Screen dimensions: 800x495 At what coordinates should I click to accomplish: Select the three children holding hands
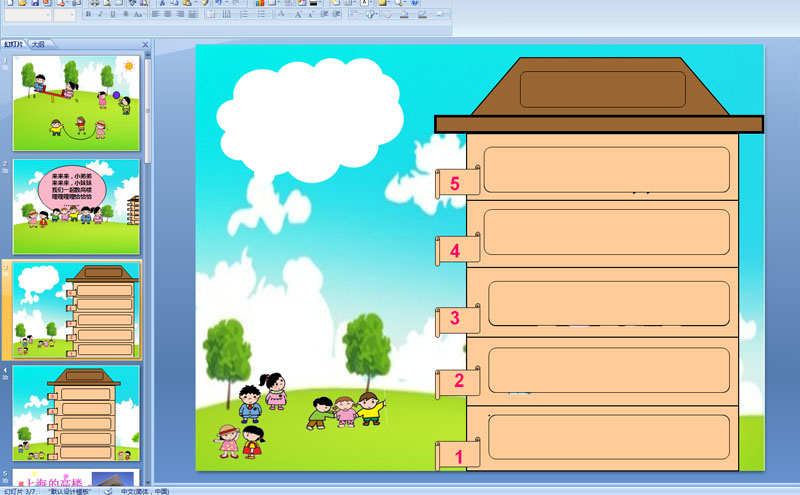click(x=345, y=410)
